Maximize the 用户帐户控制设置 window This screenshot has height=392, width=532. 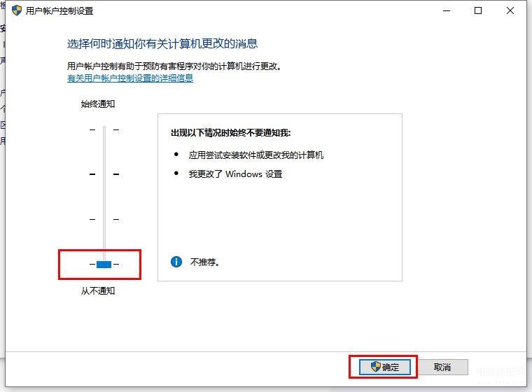[x=478, y=10]
